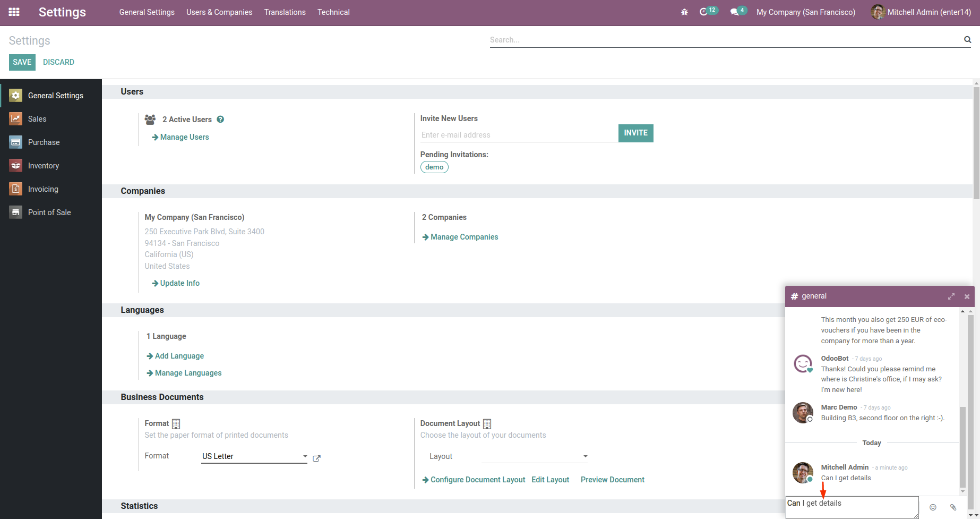Open Manage Users link
The image size is (980, 519).
180,137
